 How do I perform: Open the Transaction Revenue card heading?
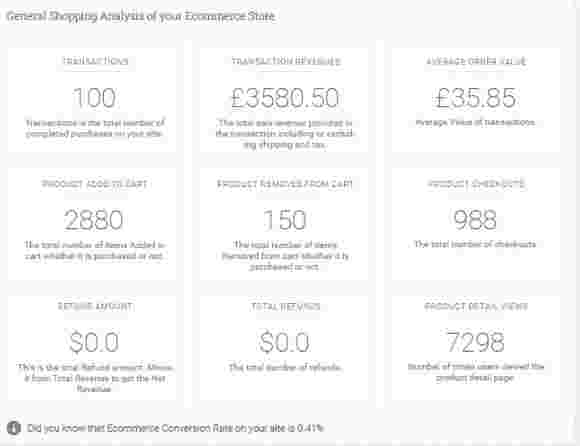(286, 61)
